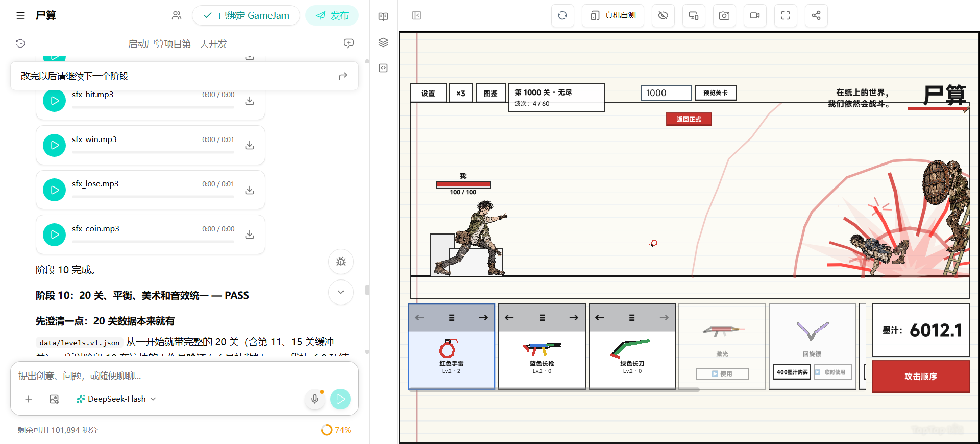Open the hamburger menu
This screenshot has width=980, height=444.
(x=20, y=15)
